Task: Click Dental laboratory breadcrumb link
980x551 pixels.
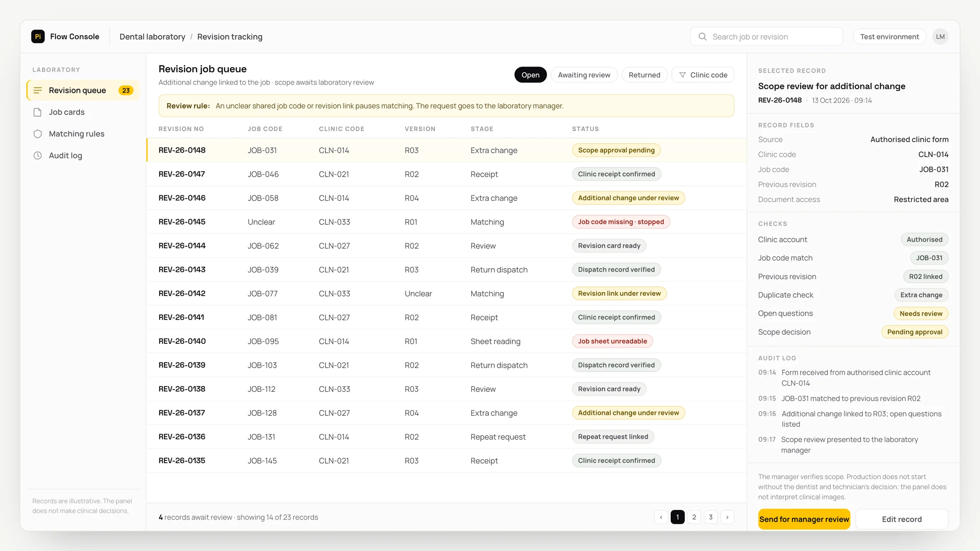Action: (x=152, y=37)
